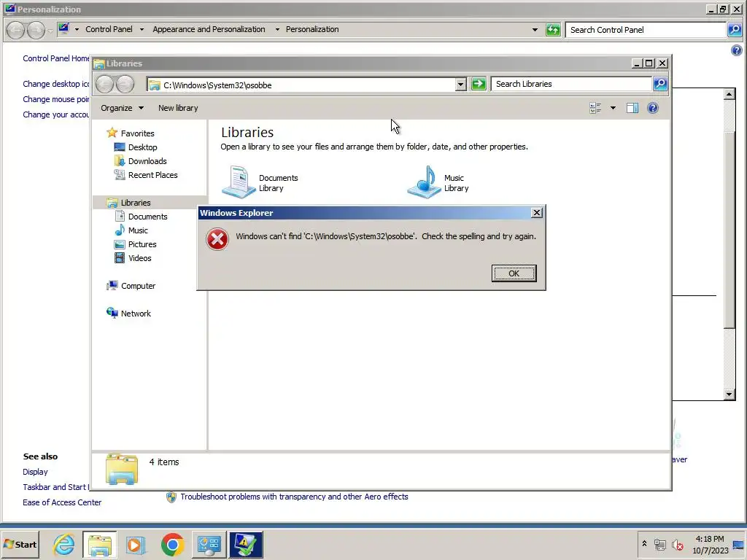The width and height of the screenshot is (747, 560).
Task: Click the Libraries window help icon
Action: tap(653, 108)
